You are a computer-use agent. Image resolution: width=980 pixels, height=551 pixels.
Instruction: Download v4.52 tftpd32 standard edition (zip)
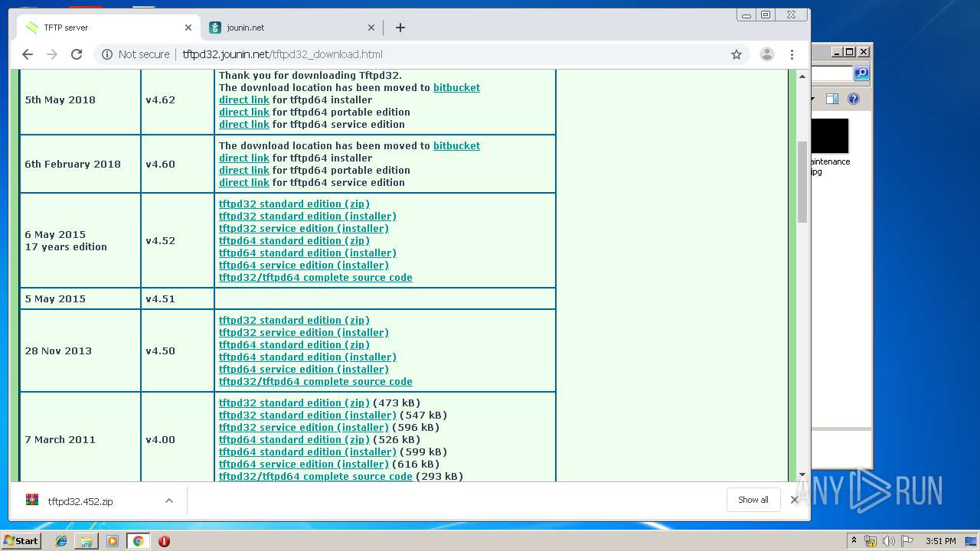tap(294, 204)
